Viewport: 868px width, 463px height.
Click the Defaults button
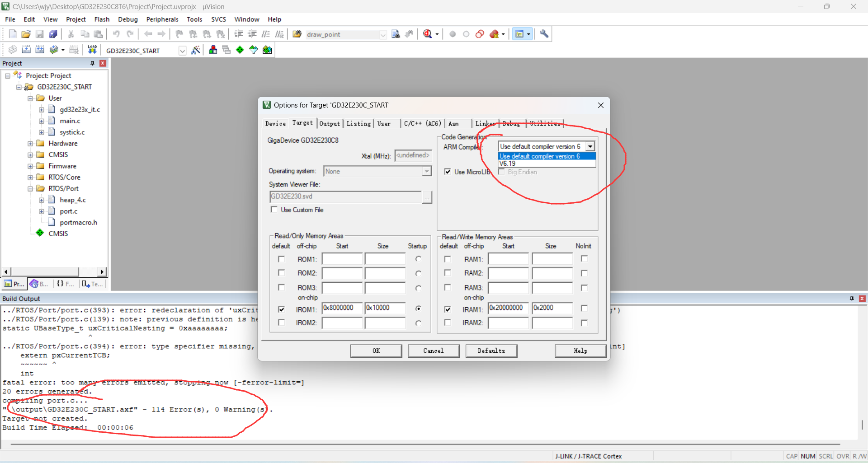tap(491, 351)
